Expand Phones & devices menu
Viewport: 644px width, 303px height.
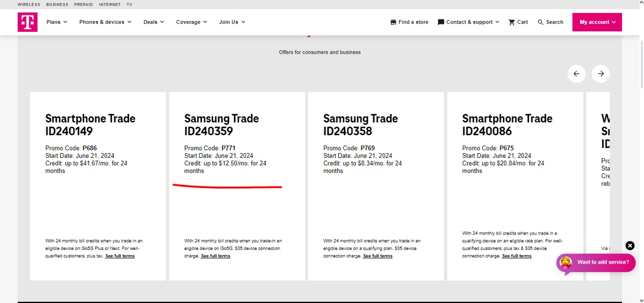coord(105,22)
